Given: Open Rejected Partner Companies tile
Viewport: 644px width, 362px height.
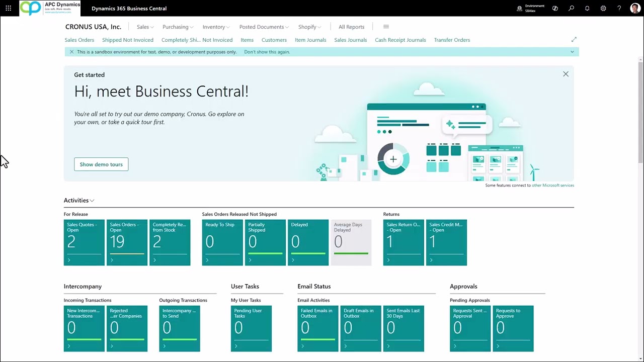Looking at the screenshot, I should (x=127, y=328).
